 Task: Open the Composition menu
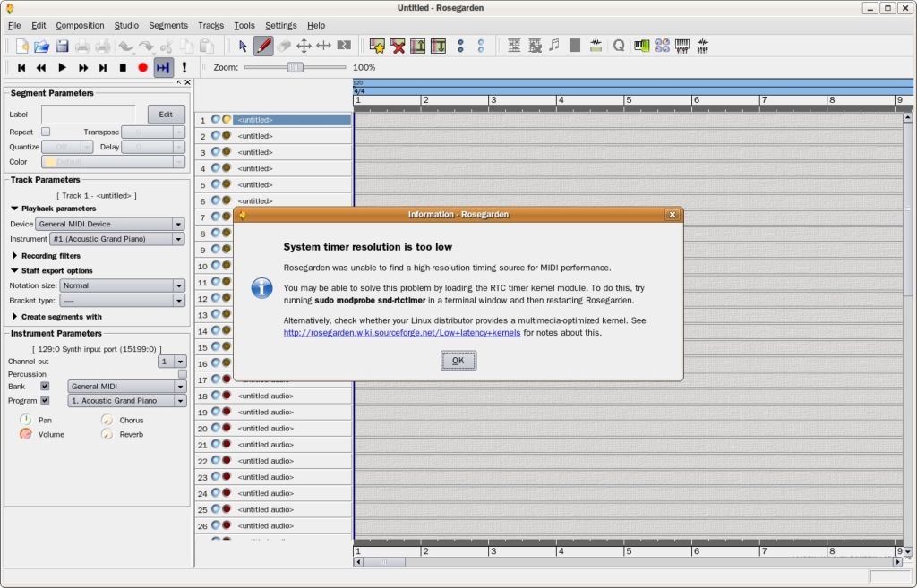(80, 26)
